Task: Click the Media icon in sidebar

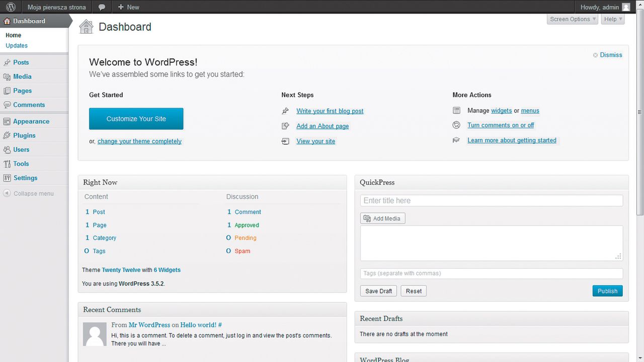Action: [x=7, y=76]
